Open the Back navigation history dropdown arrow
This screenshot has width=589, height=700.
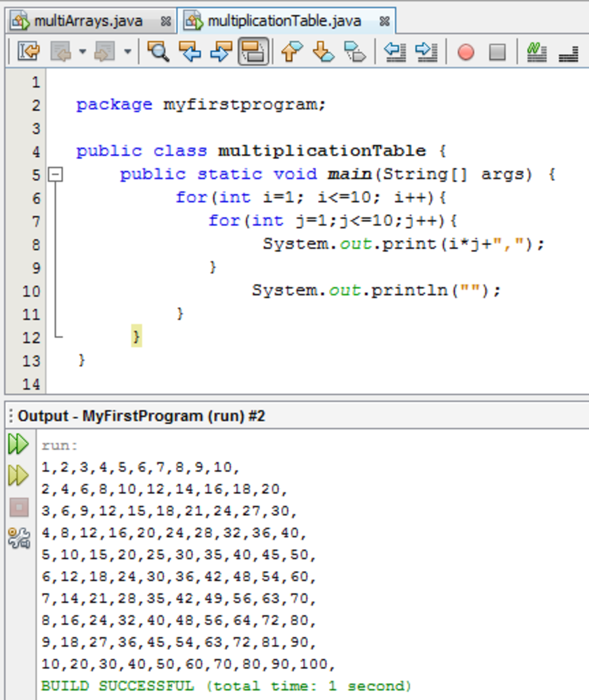click(x=82, y=52)
